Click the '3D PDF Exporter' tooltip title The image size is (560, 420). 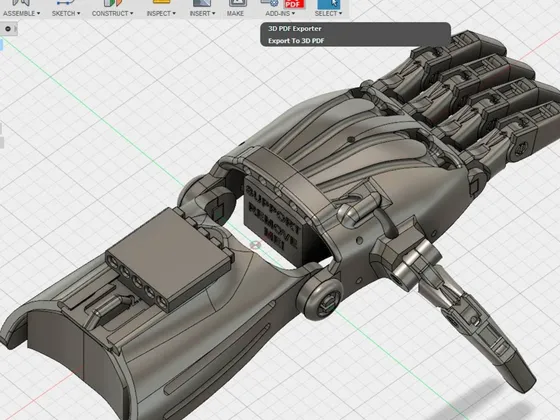295,29
